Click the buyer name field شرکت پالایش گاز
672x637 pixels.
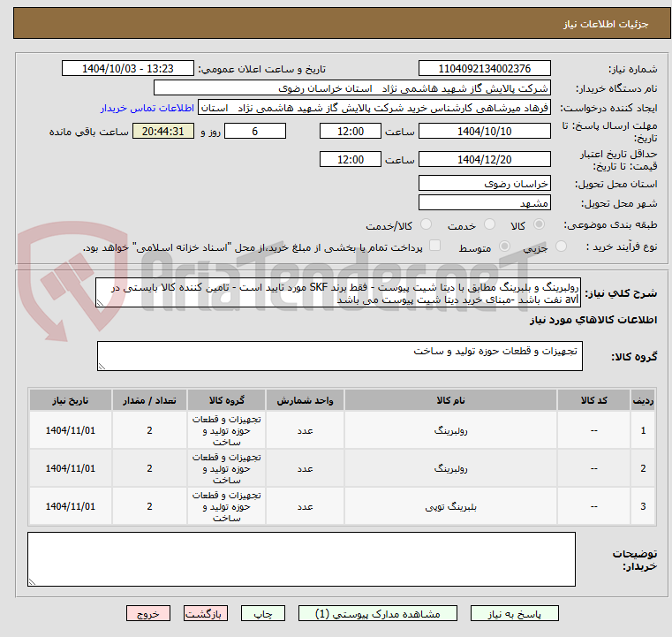[x=351, y=87]
